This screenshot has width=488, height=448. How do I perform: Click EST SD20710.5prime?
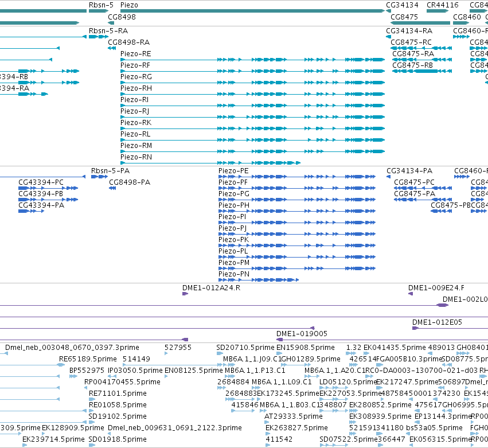245,348
